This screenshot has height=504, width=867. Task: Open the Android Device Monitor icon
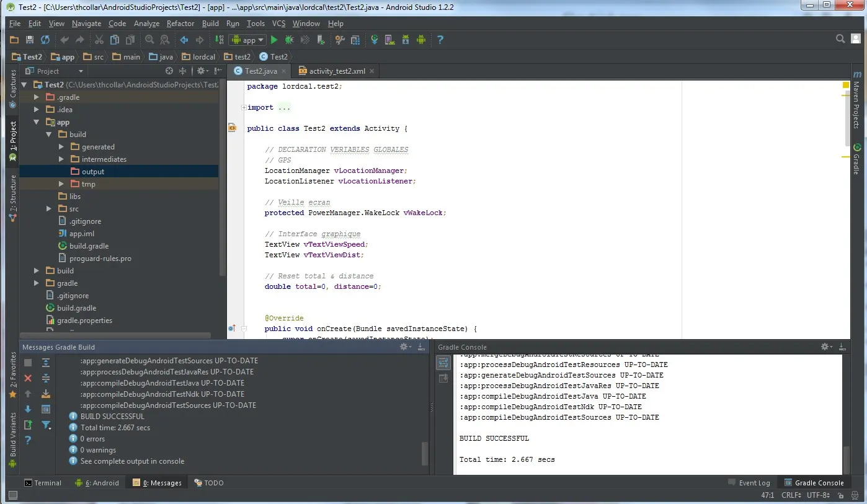(422, 40)
